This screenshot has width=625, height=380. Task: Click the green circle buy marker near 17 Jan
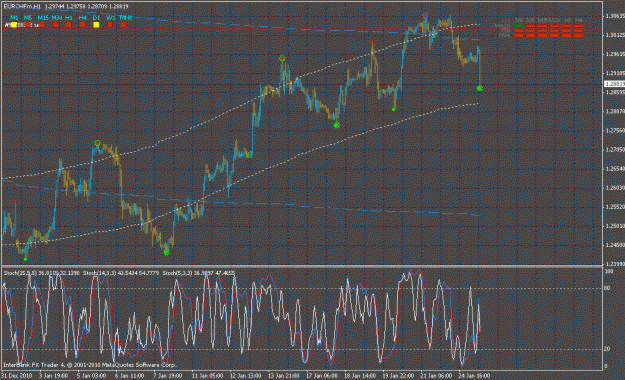point(337,125)
